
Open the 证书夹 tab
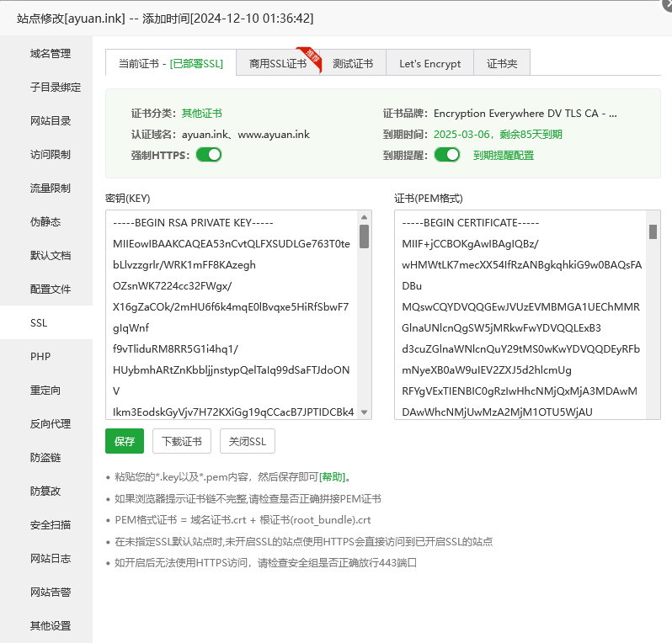502,63
